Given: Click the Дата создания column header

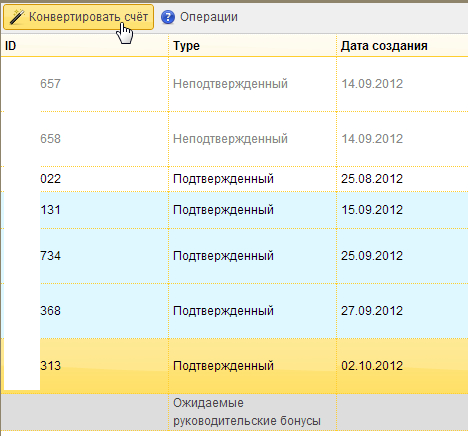Looking at the screenshot, I should [x=402, y=46].
